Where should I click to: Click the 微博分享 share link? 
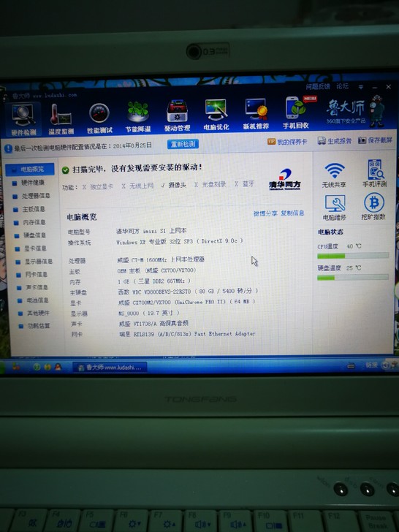tap(265, 213)
